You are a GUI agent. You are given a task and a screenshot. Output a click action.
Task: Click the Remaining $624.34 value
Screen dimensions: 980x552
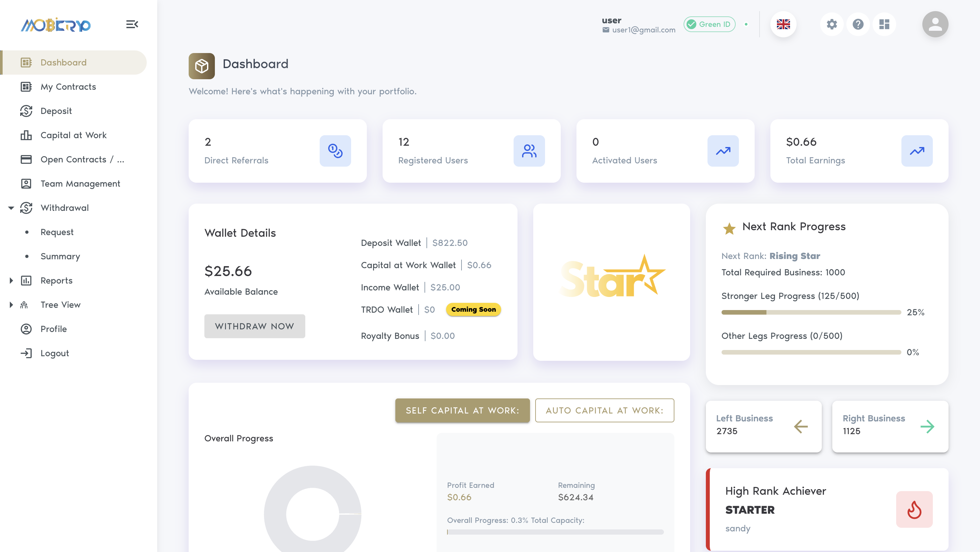pos(575,497)
